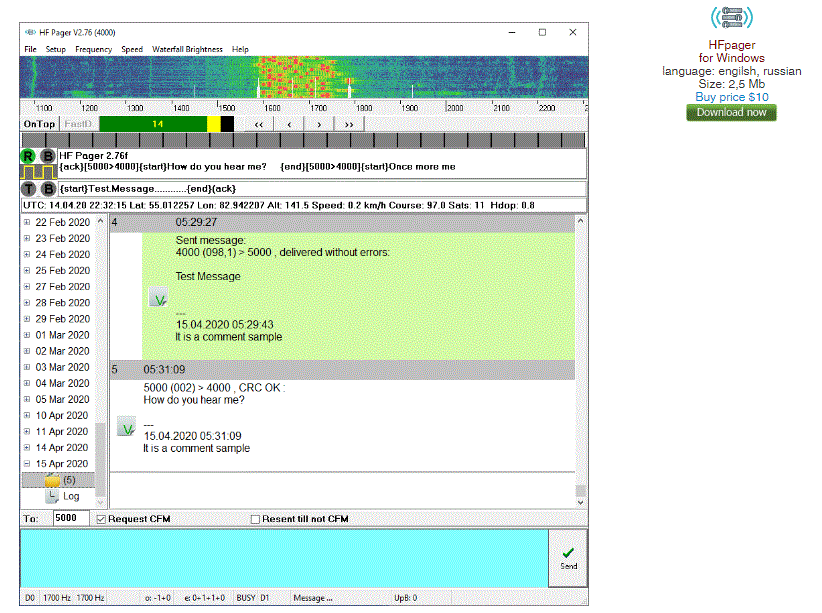Click message header 5 at 05:31:09
Image resolution: width=822 pixels, height=613 pixels.
(342, 370)
